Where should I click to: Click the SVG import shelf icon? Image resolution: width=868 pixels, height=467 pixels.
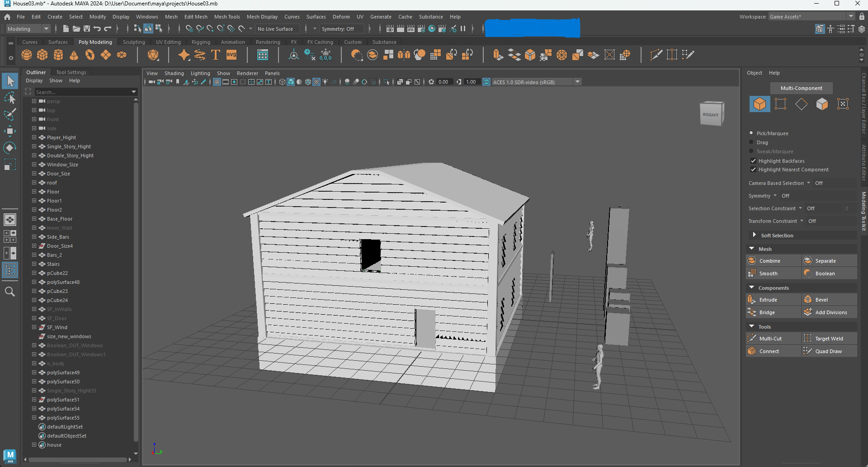tap(231, 55)
